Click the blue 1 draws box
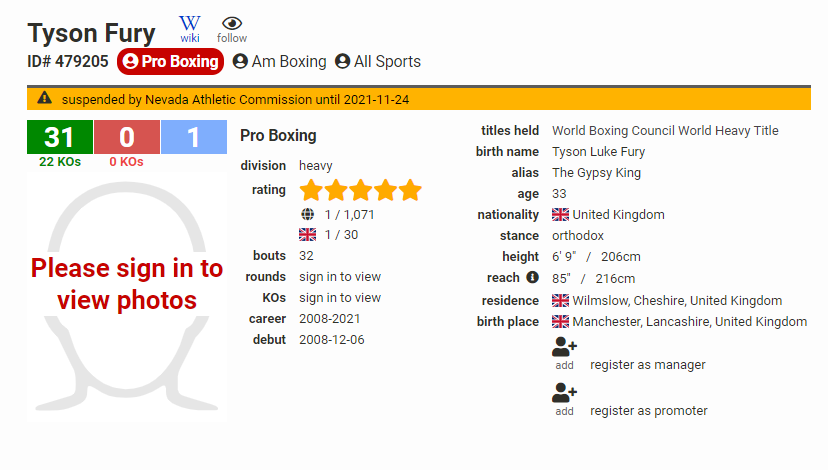 pyautogui.click(x=193, y=137)
